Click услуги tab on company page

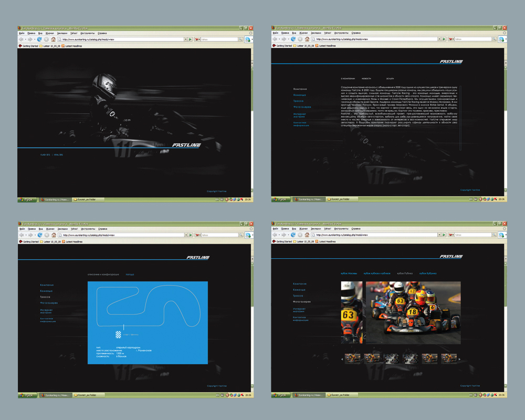click(x=390, y=78)
